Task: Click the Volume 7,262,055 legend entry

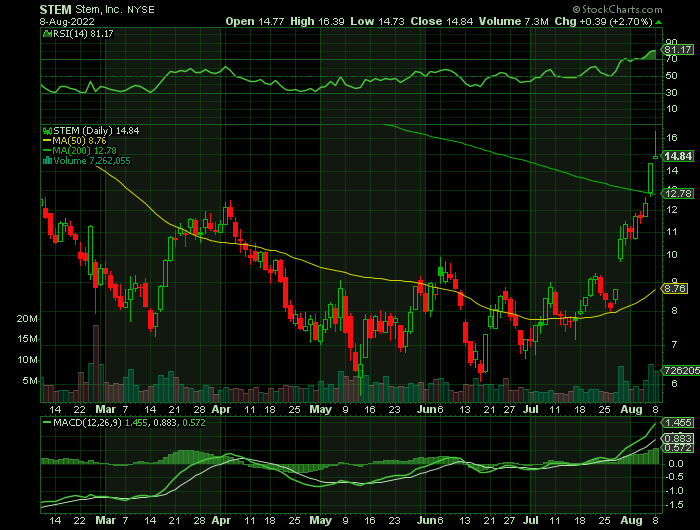Action: pos(92,160)
